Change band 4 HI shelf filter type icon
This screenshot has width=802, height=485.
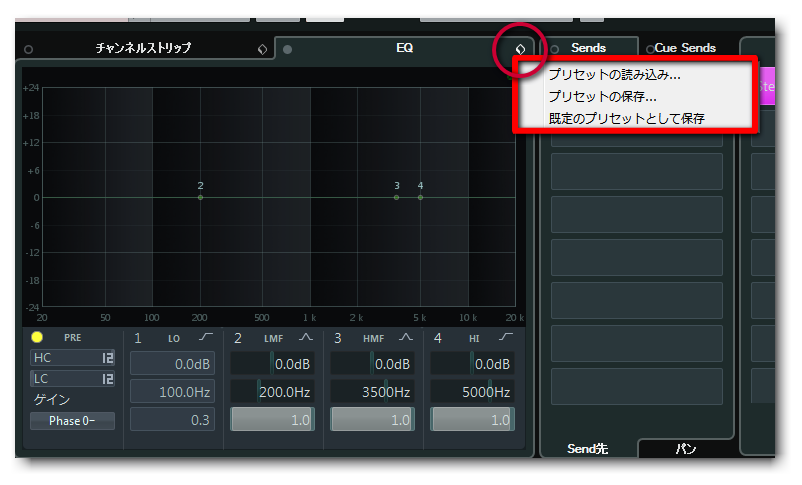(505, 337)
